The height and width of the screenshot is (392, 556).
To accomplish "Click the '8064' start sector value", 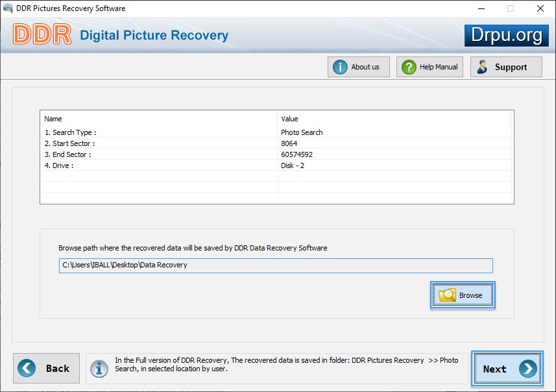I will (289, 143).
